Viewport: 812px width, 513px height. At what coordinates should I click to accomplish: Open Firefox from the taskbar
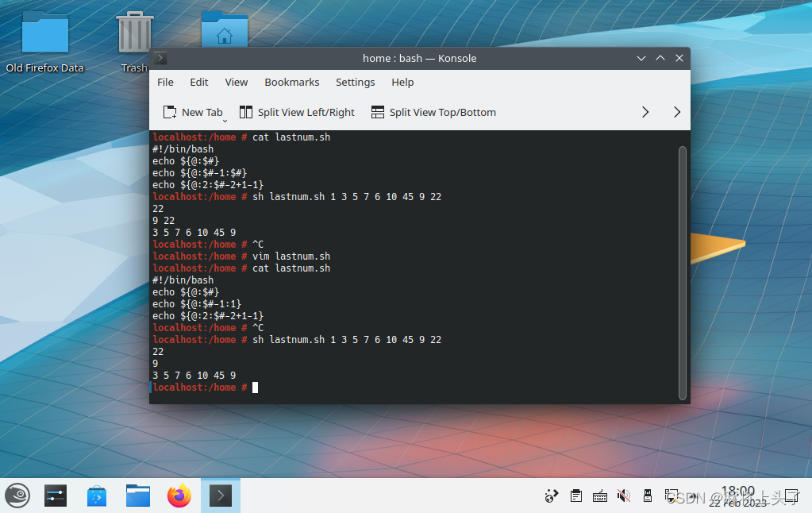tap(179, 495)
